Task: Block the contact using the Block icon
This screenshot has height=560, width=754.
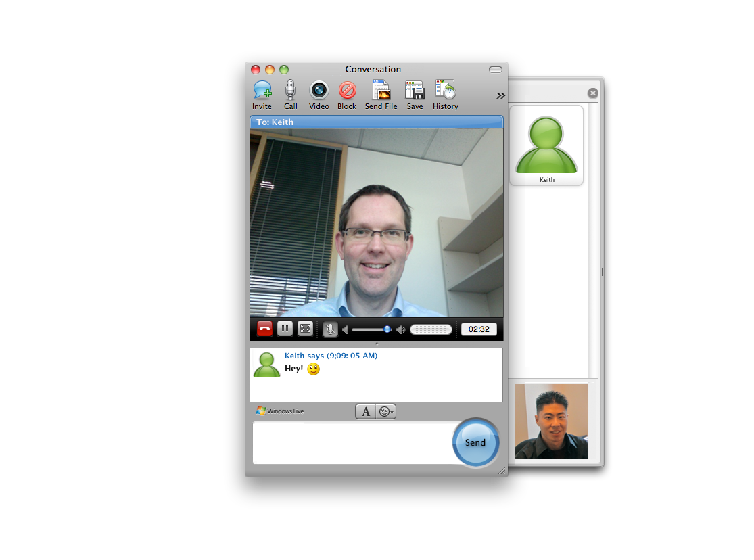Action: tap(347, 91)
